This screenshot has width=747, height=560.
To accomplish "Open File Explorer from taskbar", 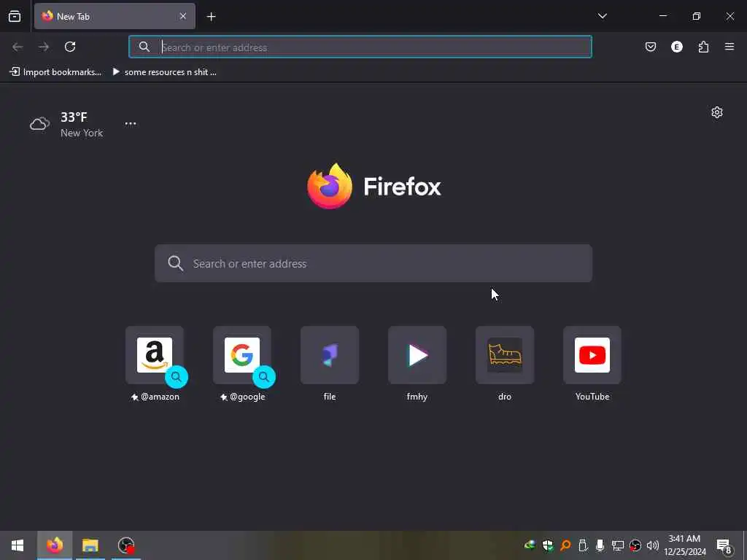I will tap(90, 545).
